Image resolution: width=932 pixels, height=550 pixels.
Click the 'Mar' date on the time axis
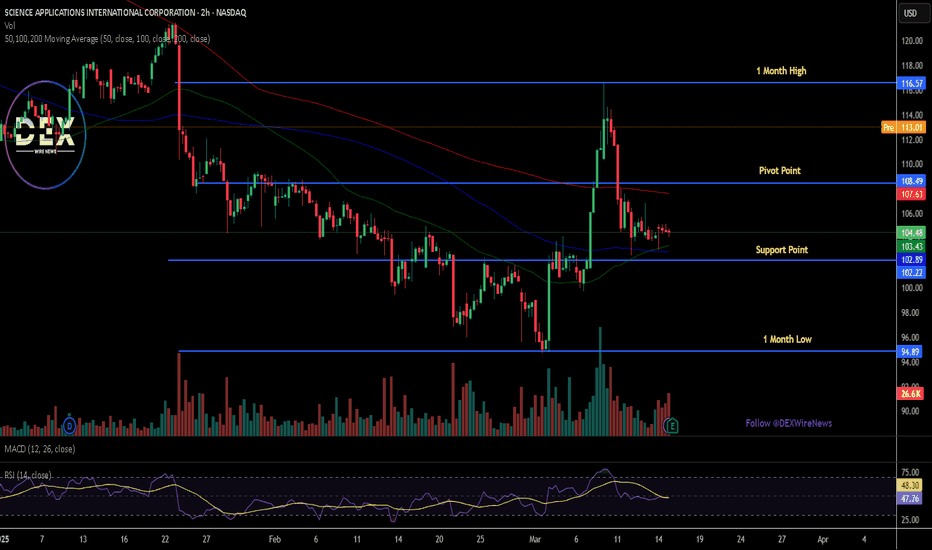[x=535, y=539]
